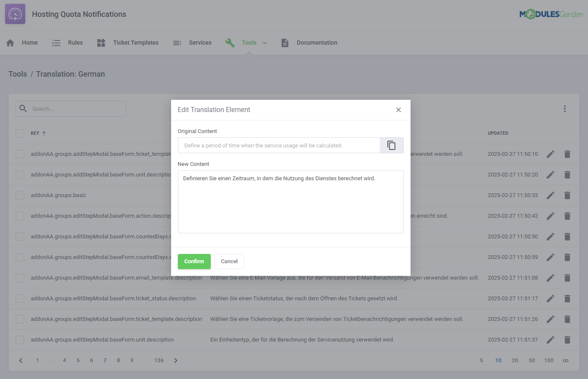Edit the addonAA.groups.basic translation via its pencil icon
Screen dimensions: 588x379
(550, 195)
